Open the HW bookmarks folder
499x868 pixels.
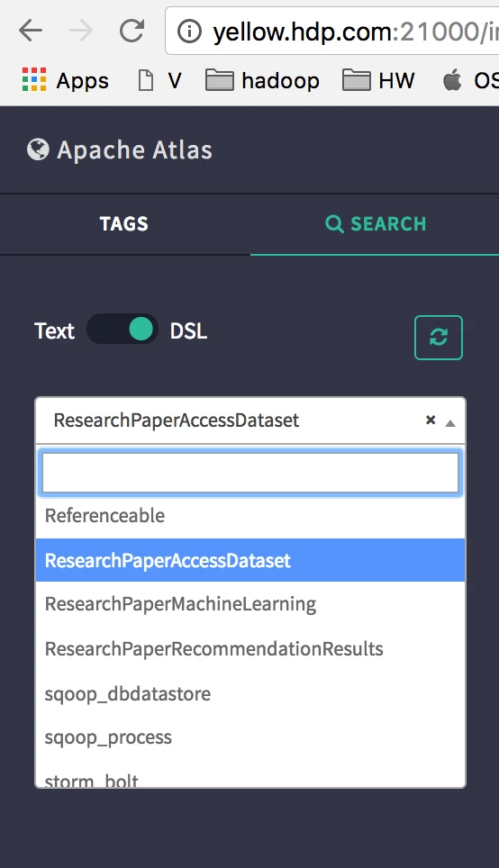378,81
